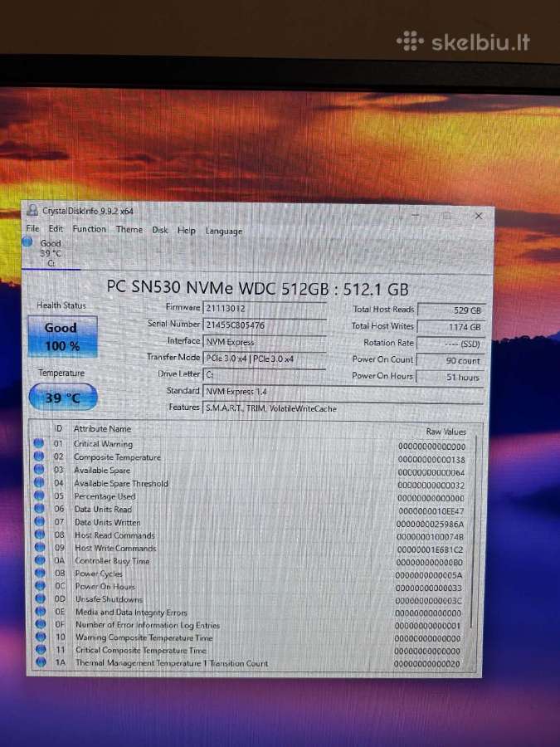The width and height of the screenshot is (560, 747).
Task: Click the CrystalDiskInfo app icon in title bar
Action: [x=32, y=210]
